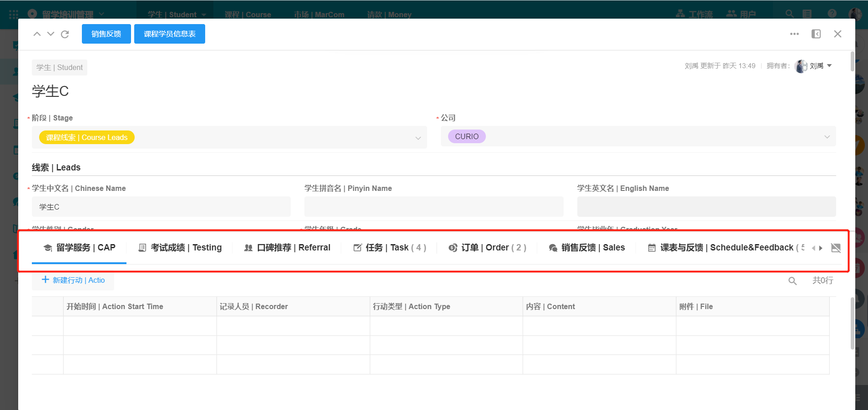Expand the 公司 company dropdown
Image resolution: width=868 pixels, height=410 pixels.
(x=827, y=137)
